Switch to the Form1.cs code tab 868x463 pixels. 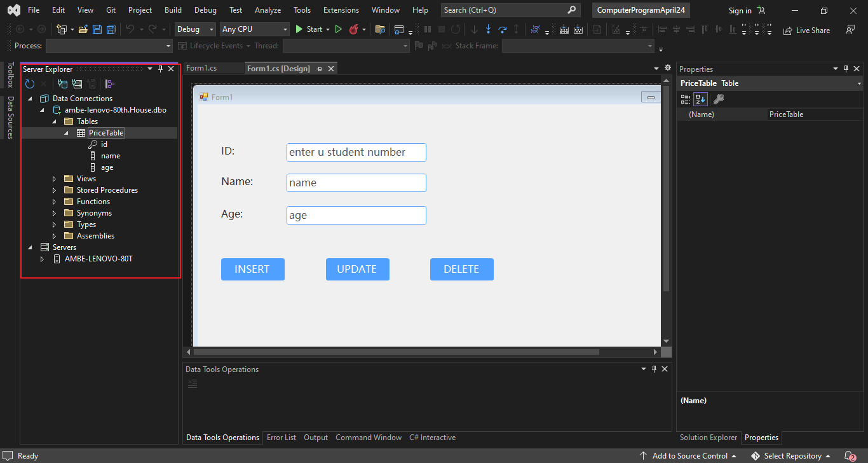tap(201, 68)
